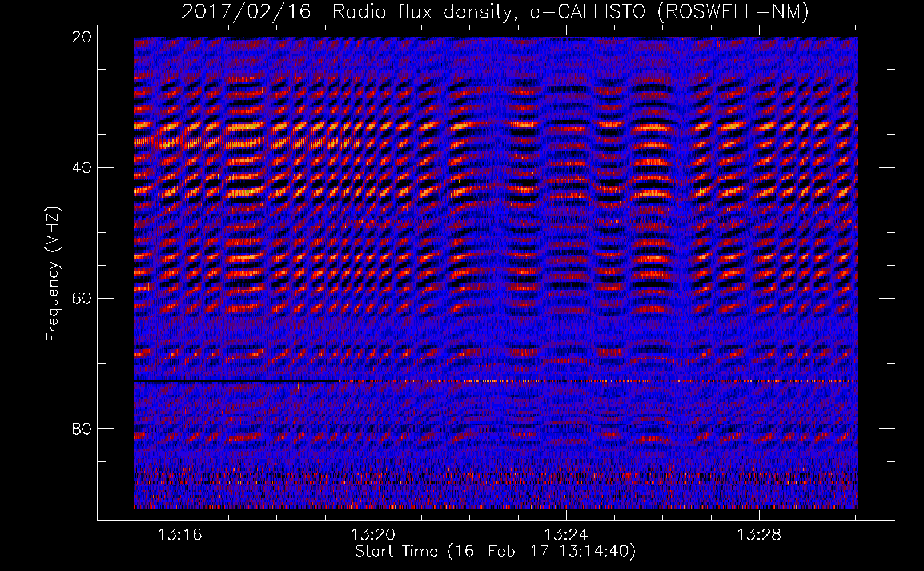Click the '13:24' time tick label
Viewport: 924px width, 571px height.
(x=566, y=535)
